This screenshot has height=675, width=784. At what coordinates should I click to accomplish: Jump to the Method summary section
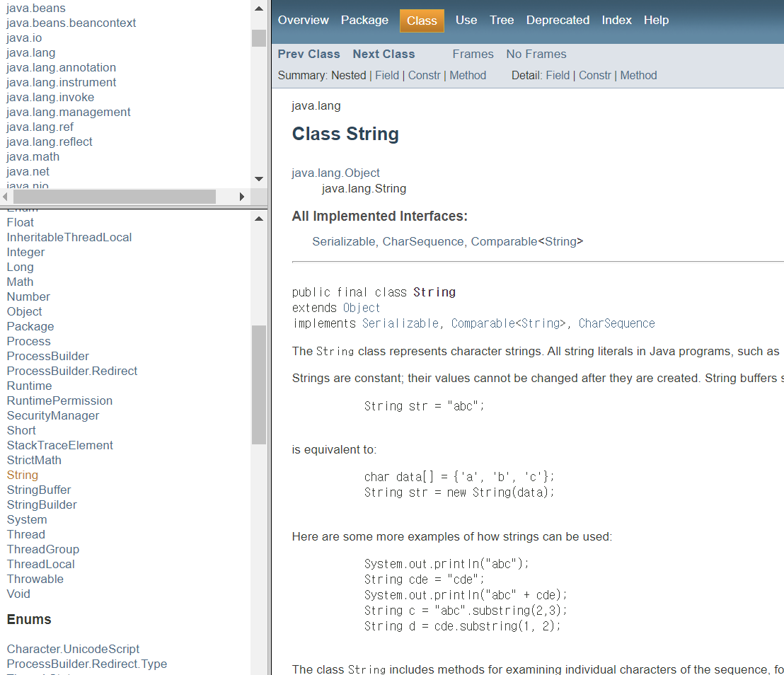468,75
